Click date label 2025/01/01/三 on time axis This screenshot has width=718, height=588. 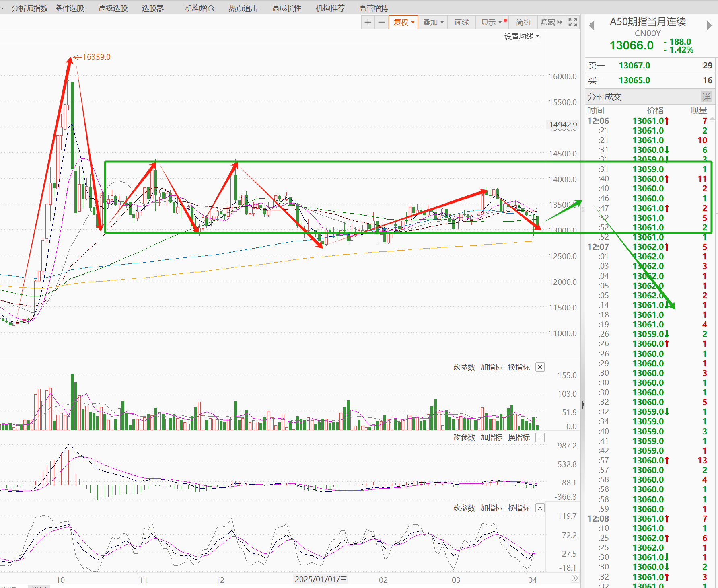(x=321, y=579)
